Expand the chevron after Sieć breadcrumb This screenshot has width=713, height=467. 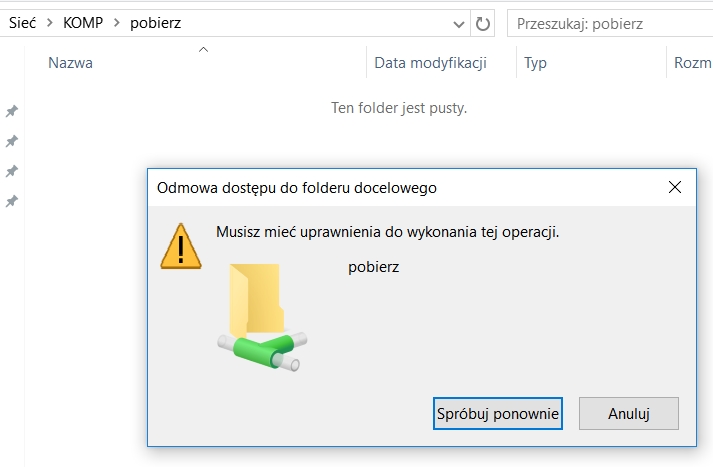(50, 23)
